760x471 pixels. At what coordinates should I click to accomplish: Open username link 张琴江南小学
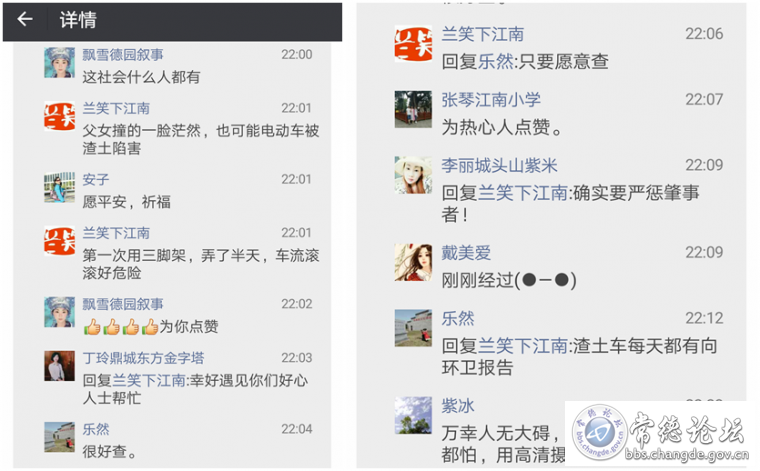(491, 100)
